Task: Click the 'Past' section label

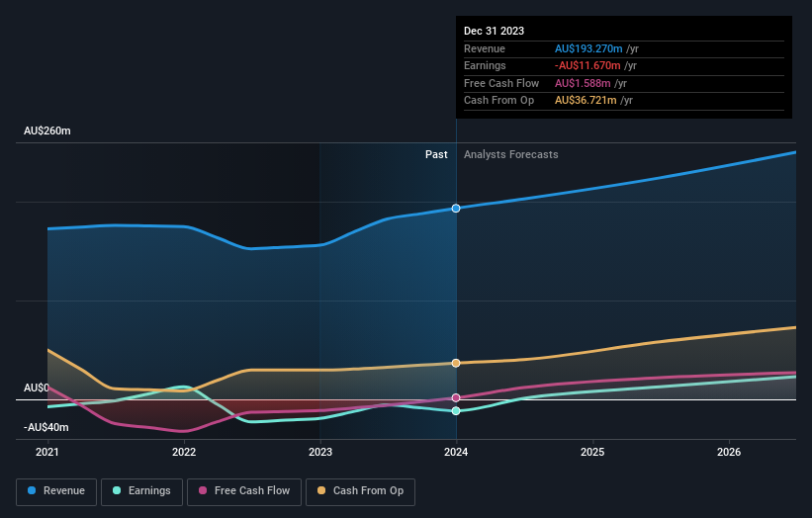Action: 436,154
